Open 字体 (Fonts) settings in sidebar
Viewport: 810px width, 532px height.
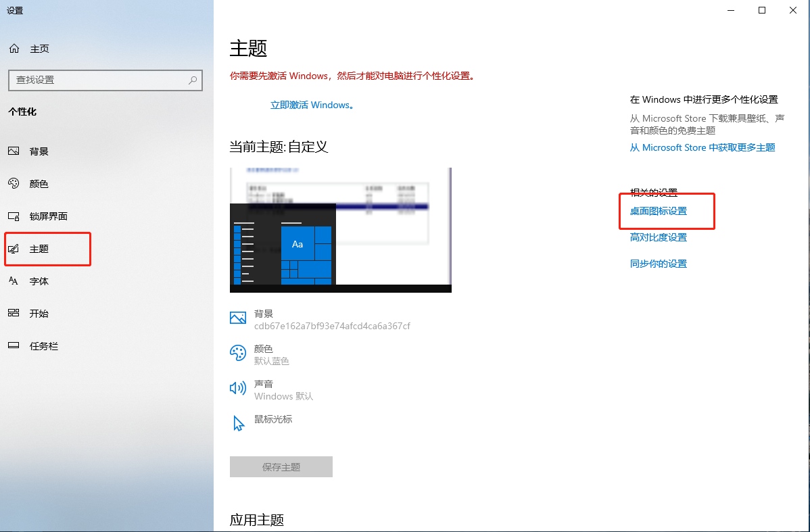(39, 281)
